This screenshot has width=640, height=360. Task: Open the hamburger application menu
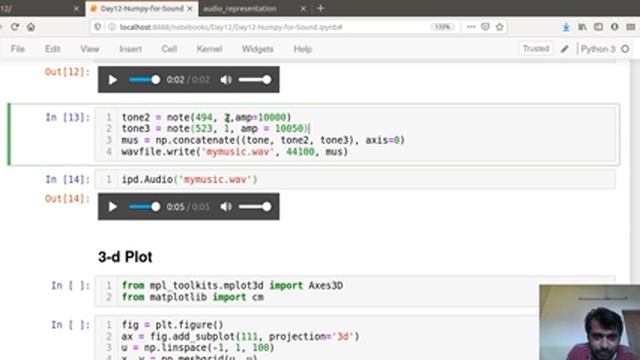[x=631, y=27]
